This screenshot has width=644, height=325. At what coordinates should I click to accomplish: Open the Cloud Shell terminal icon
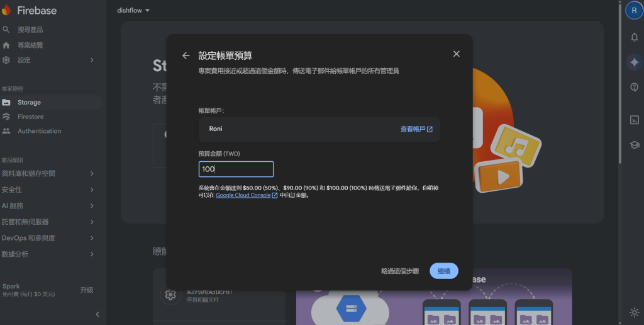(x=635, y=120)
